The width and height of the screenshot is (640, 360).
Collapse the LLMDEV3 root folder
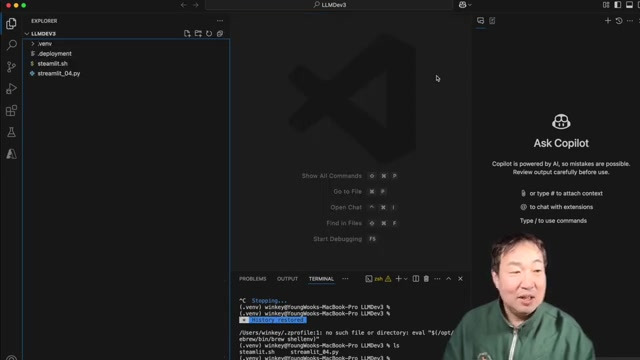point(43,33)
